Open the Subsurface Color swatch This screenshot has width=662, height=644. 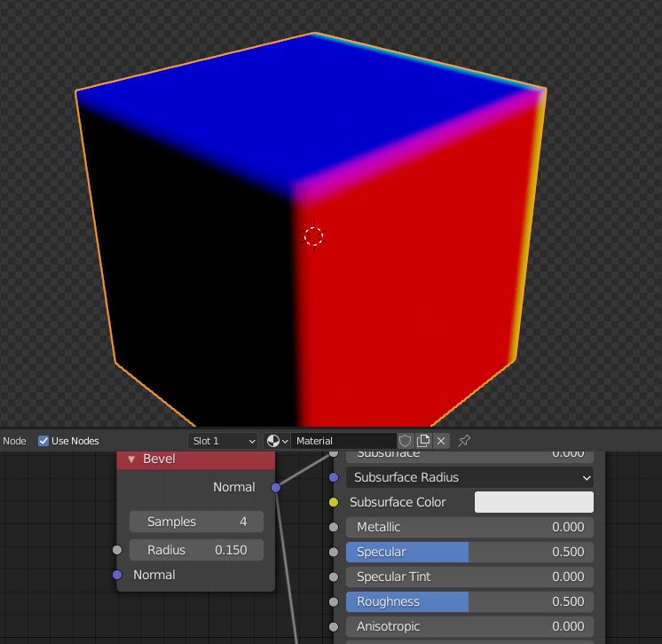pyautogui.click(x=534, y=502)
